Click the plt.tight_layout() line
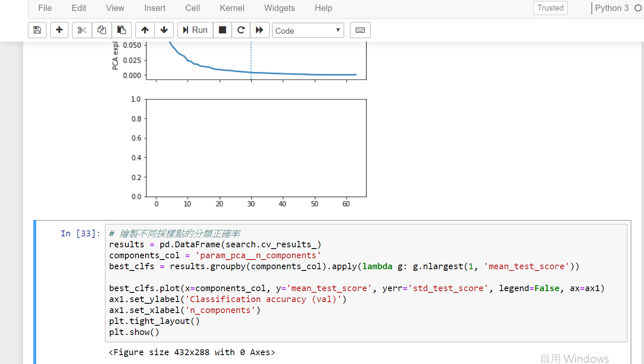Screen dimensions: 644x364 tap(154, 321)
